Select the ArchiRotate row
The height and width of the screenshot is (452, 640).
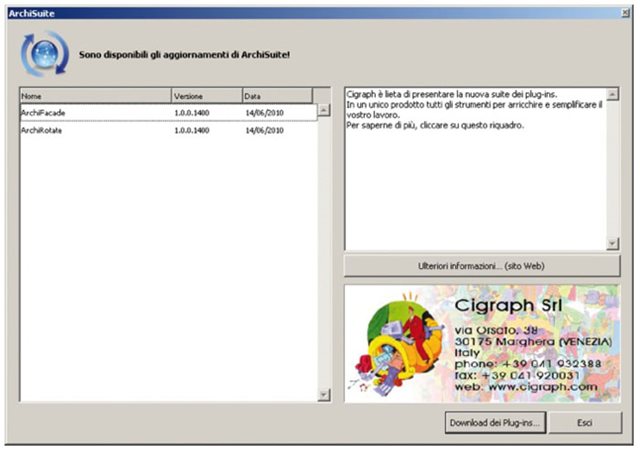[x=169, y=130]
